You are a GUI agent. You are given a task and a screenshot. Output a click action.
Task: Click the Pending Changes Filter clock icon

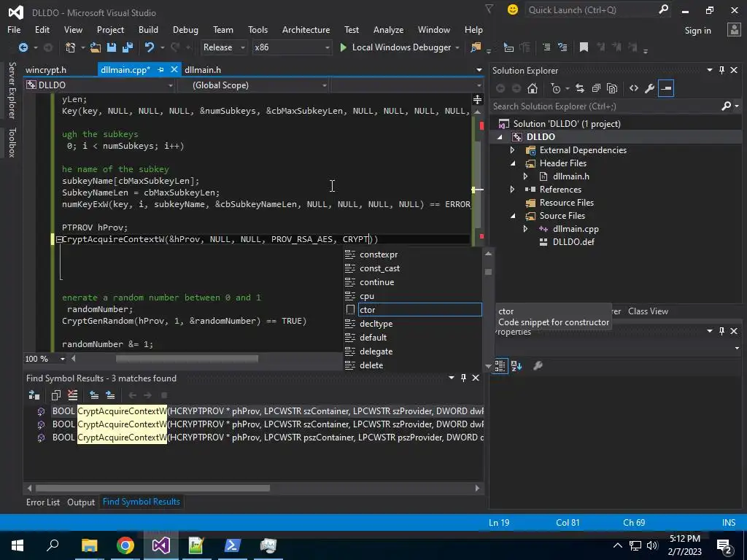(x=555, y=88)
